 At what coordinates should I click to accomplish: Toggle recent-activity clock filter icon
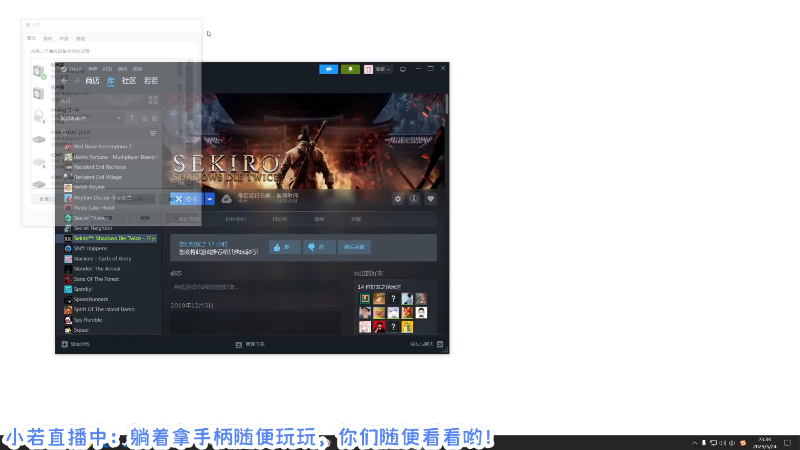click(144, 118)
